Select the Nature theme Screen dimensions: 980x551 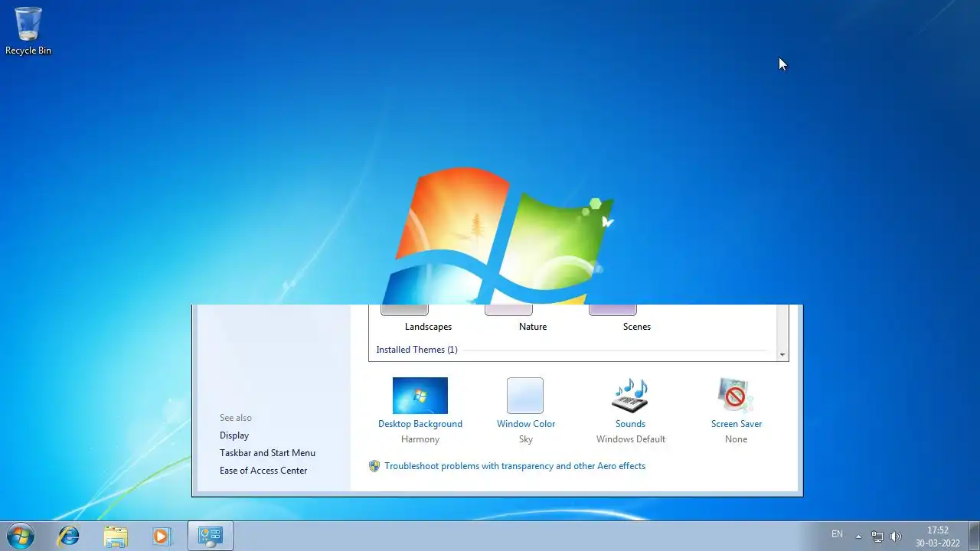click(533, 327)
